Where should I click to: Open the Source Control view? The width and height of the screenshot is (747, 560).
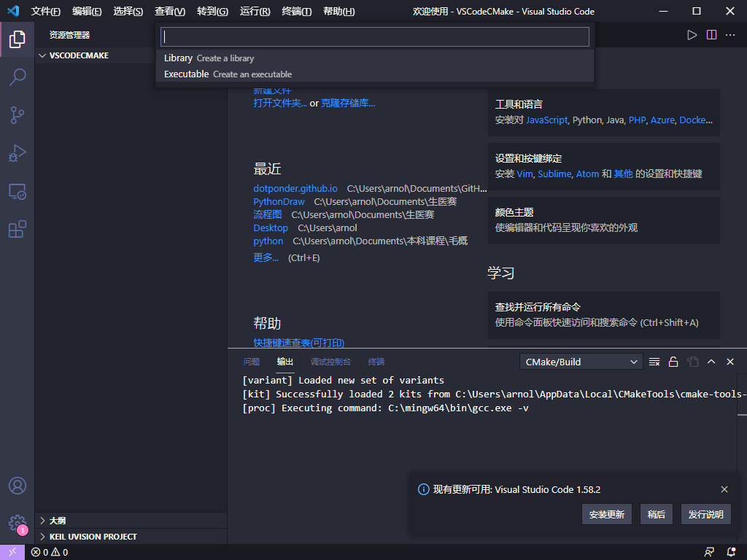click(18, 115)
